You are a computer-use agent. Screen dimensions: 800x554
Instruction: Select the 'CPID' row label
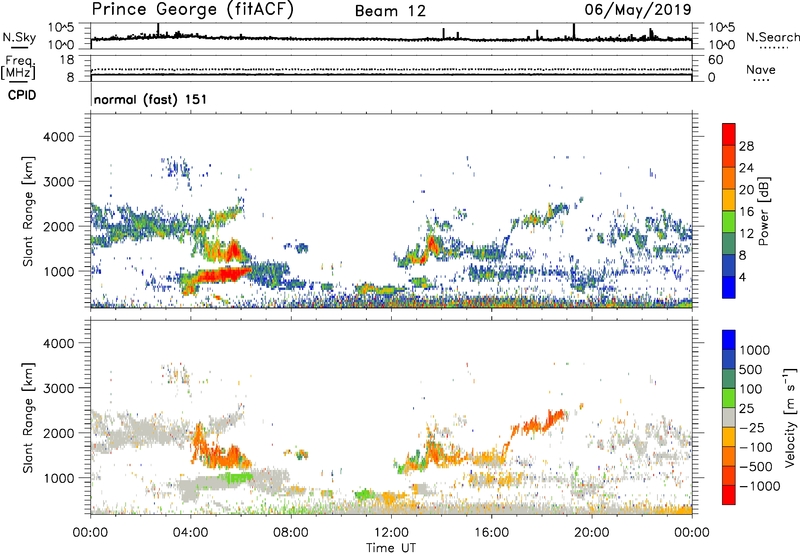pos(22,95)
